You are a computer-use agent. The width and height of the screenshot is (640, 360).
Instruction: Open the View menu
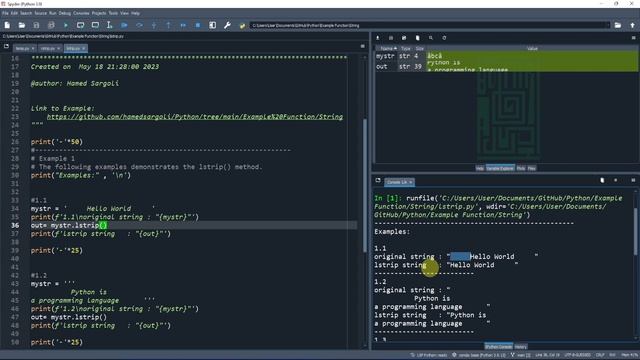click(124, 13)
